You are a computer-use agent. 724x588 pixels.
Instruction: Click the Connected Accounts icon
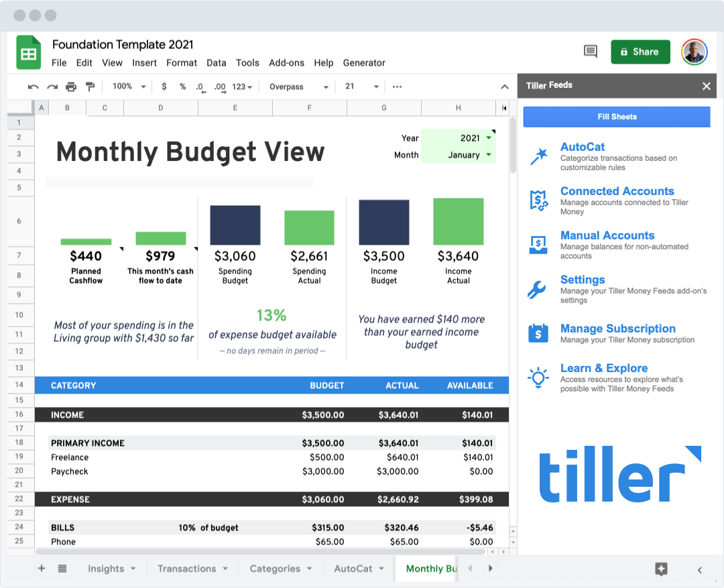pos(538,201)
